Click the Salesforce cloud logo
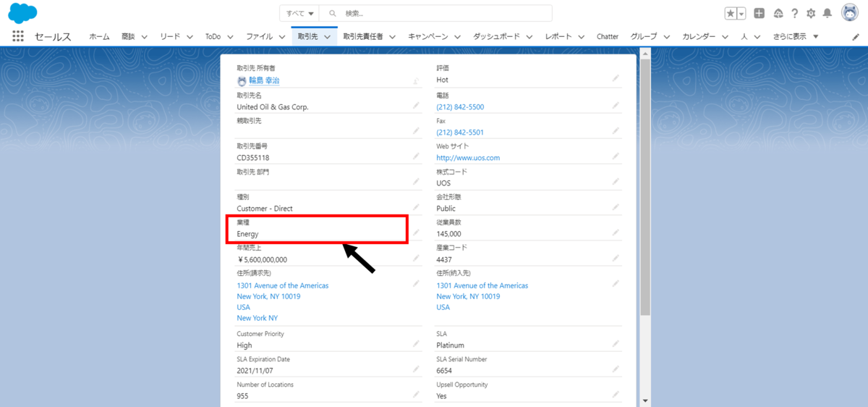 pos(22,13)
